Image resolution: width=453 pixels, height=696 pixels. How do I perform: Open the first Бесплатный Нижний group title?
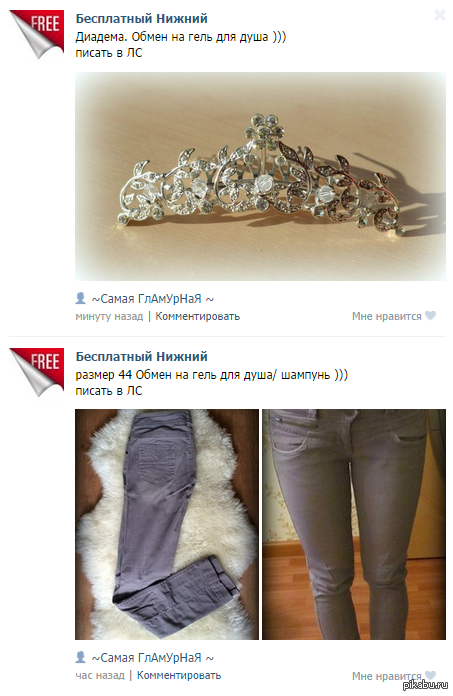click(142, 19)
